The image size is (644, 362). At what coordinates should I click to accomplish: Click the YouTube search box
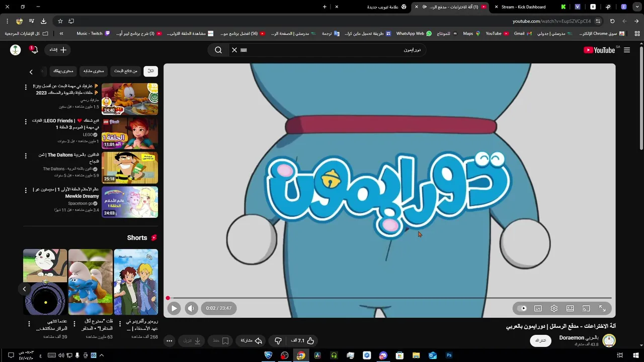[x=337, y=50]
